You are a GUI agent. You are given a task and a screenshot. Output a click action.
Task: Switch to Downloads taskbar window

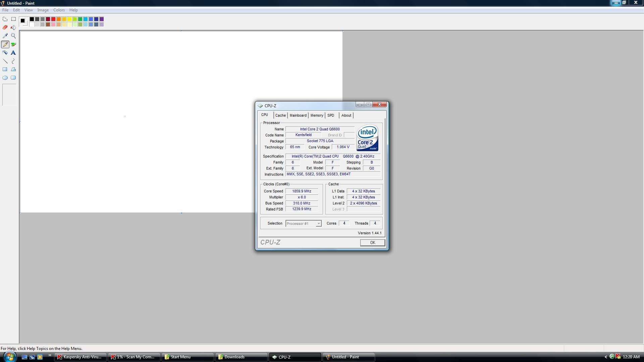tap(241, 357)
